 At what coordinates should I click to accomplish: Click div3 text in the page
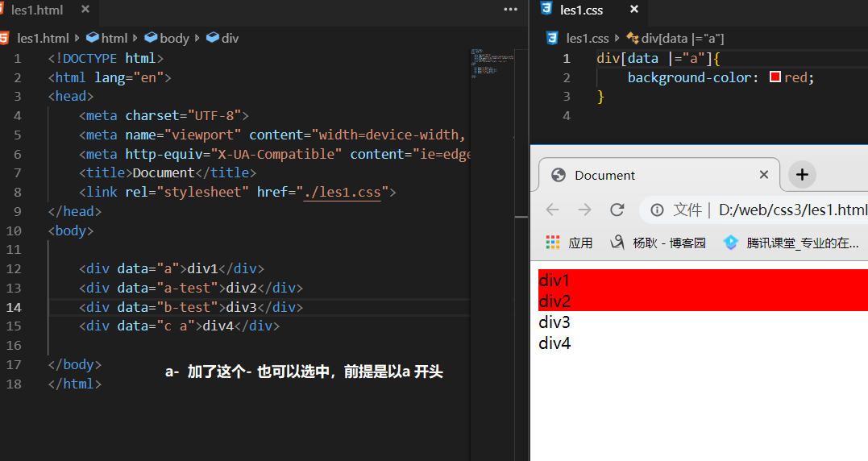coord(554,322)
